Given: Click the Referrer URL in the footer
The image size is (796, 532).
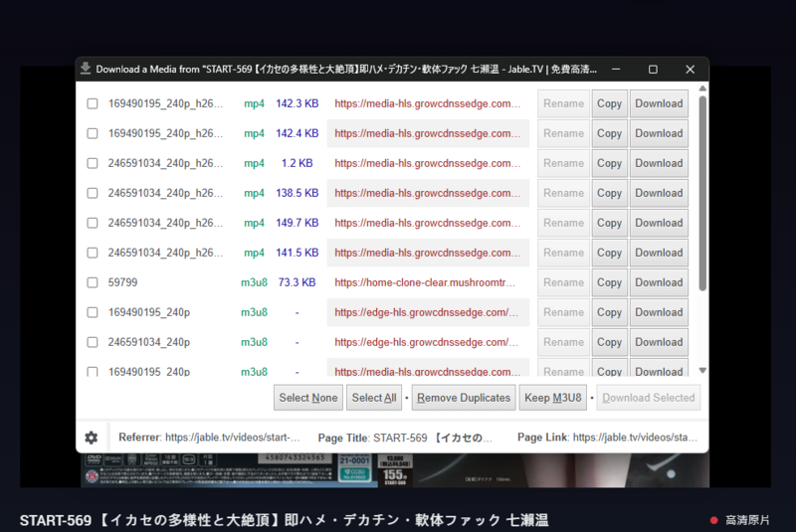Looking at the screenshot, I should tap(233, 438).
